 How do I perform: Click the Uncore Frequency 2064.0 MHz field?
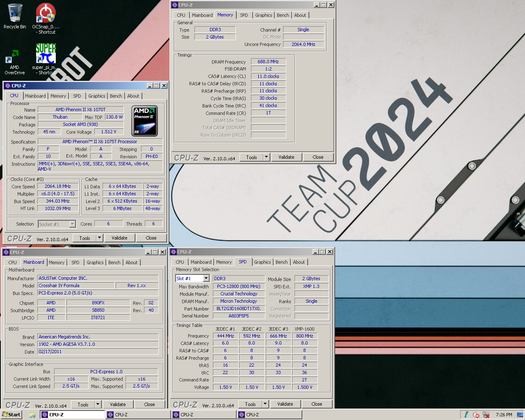pos(304,44)
